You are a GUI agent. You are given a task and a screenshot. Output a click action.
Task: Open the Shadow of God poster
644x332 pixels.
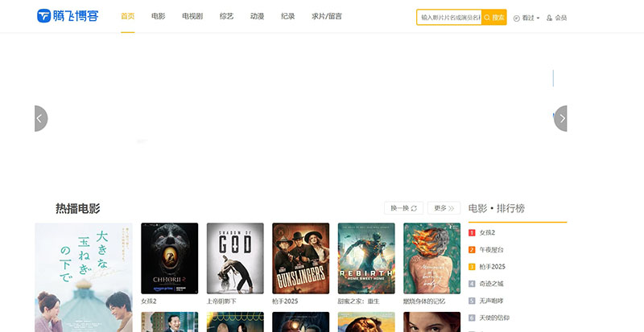pyautogui.click(x=235, y=258)
